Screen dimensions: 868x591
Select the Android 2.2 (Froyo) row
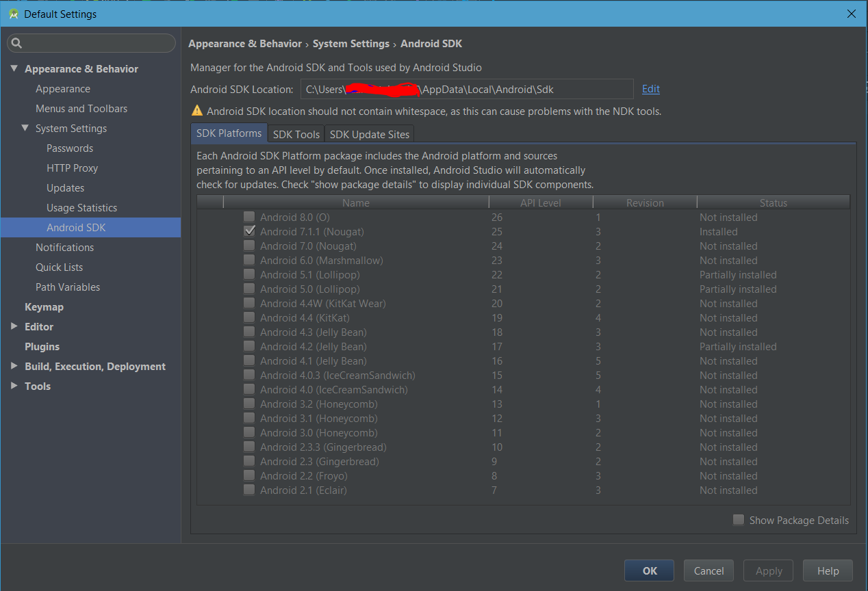pyautogui.click(x=524, y=475)
